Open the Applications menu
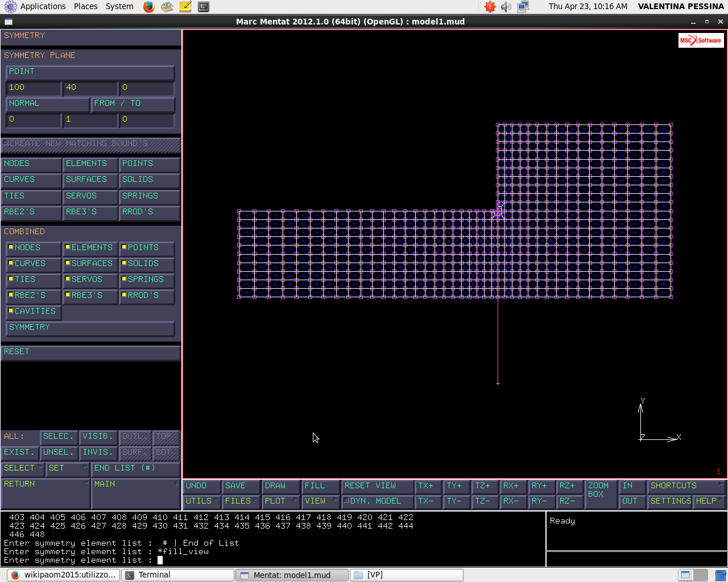The width and height of the screenshot is (728, 582). [x=35, y=6]
